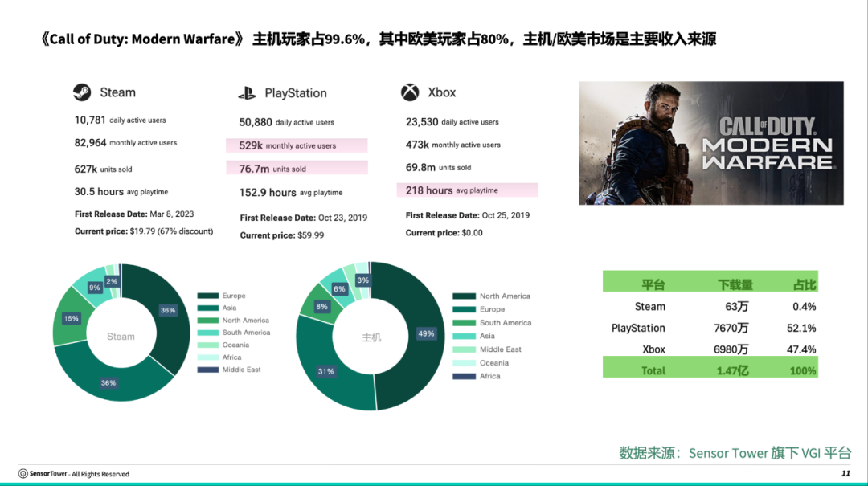Image resolution: width=868 pixels, height=486 pixels.
Task: Click Xbox current price $0.00
Action: pyautogui.click(x=444, y=233)
